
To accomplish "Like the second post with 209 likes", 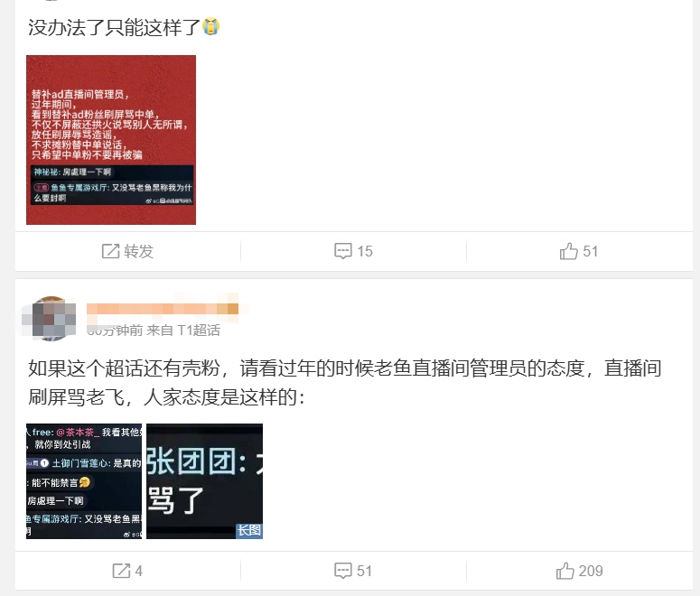I will click(579, 571).
